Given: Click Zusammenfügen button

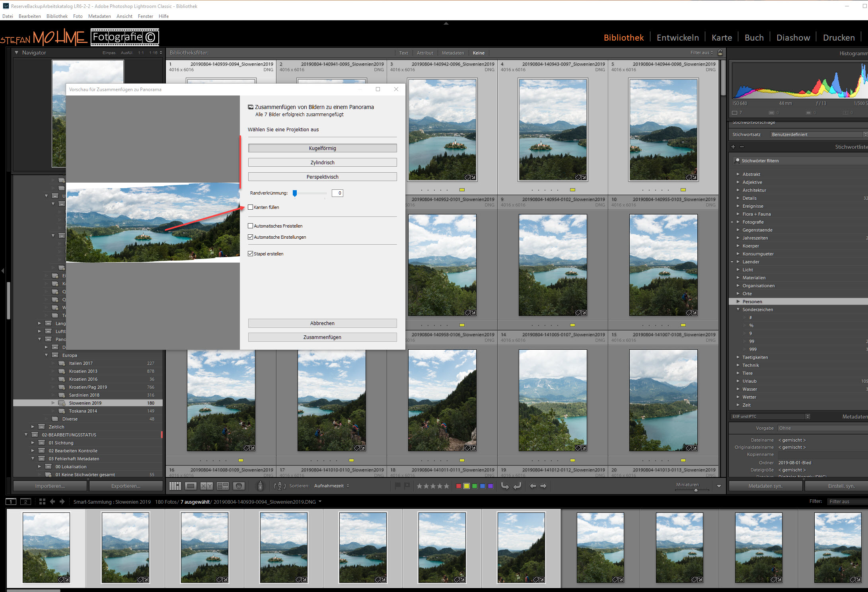Looking at the screenshot, I should (323, 337).
